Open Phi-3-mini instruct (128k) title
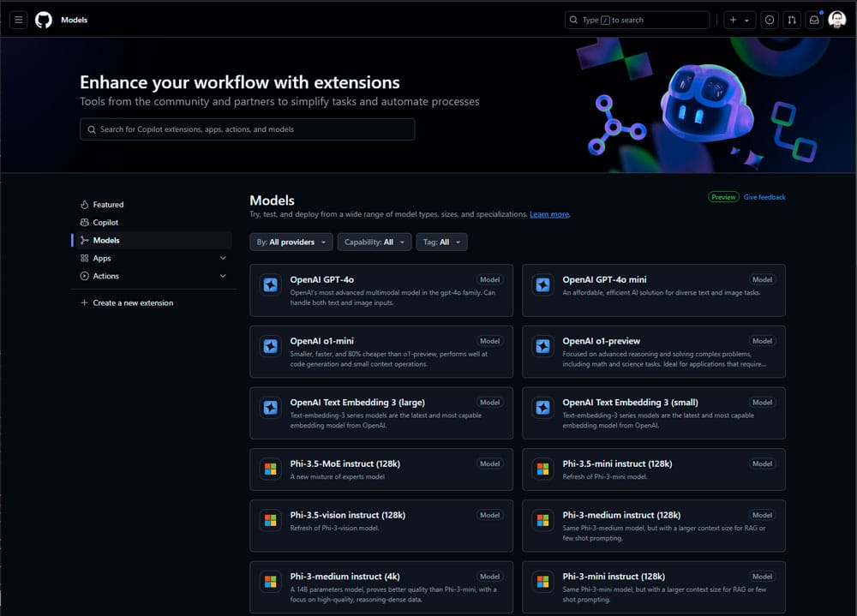 point(614,576)
